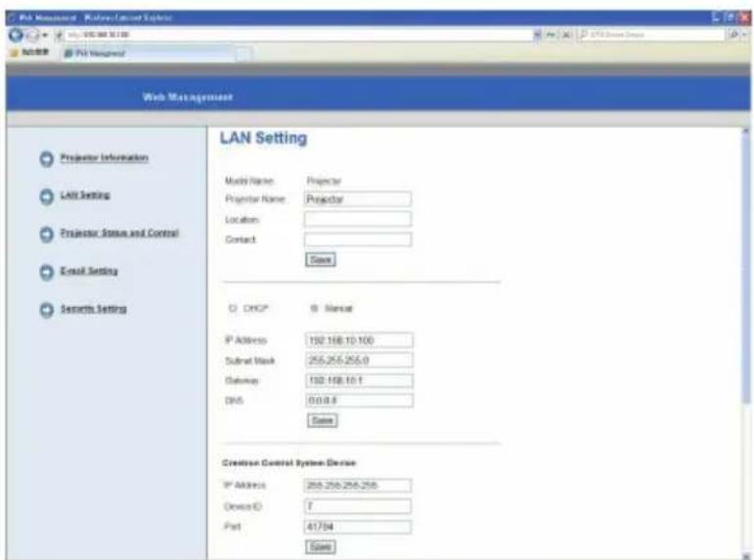This screenshot has height=560, width=754.
Task: Open the search provider dropdown arrow
Action: pos(745,34)
